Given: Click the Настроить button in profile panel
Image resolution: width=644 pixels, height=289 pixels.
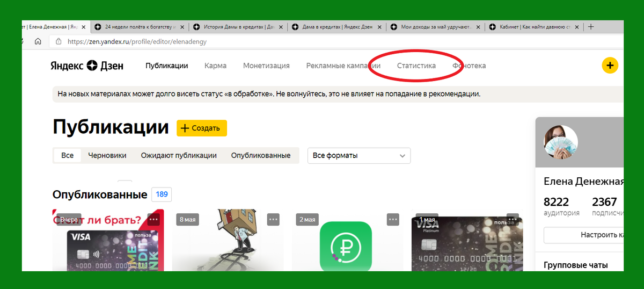Looking at the screenshot, I should (x=584, y=235).
